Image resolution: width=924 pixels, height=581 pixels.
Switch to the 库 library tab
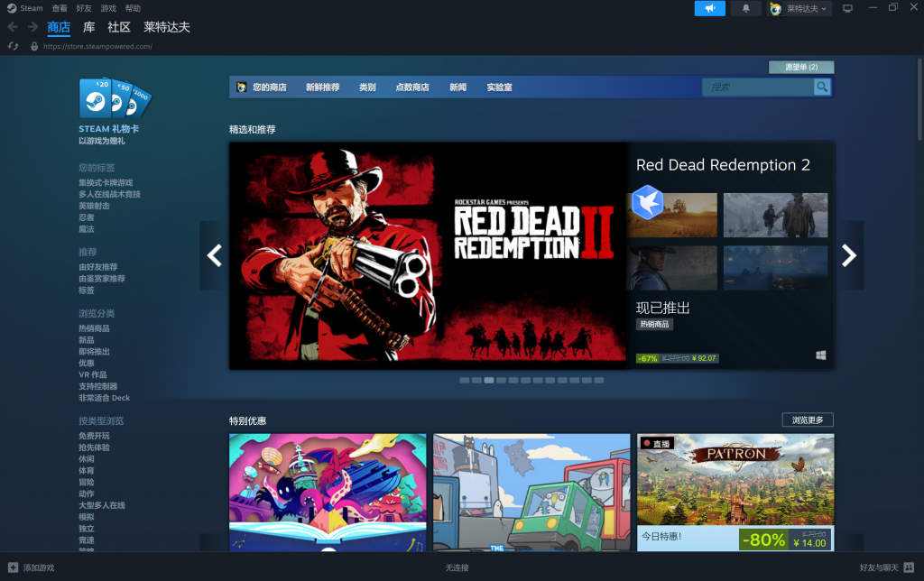(x=89, y=27)
